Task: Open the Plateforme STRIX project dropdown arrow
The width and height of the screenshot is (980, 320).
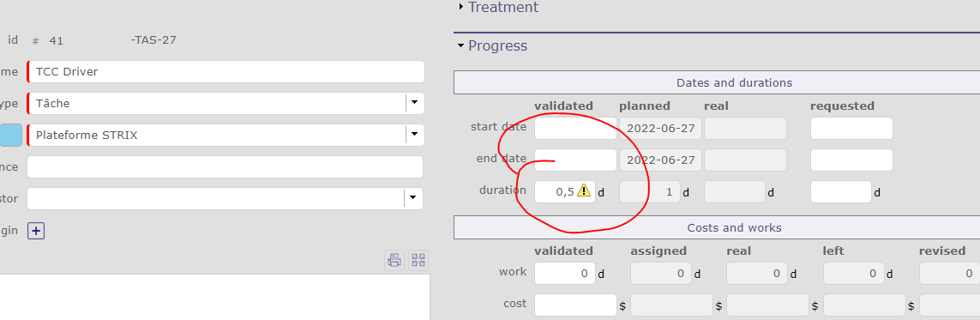Action: pyautogui.click(x=414, y=135)
